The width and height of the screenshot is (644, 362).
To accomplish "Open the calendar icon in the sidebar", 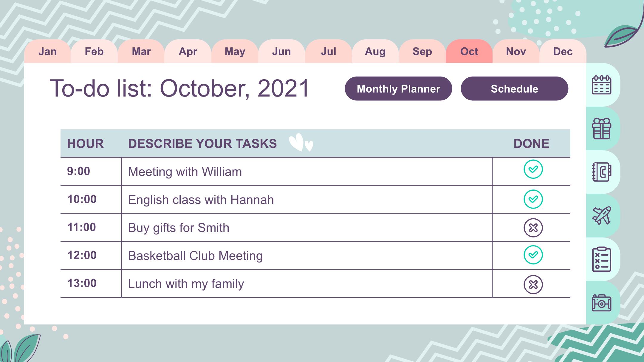I will [601, 85].
